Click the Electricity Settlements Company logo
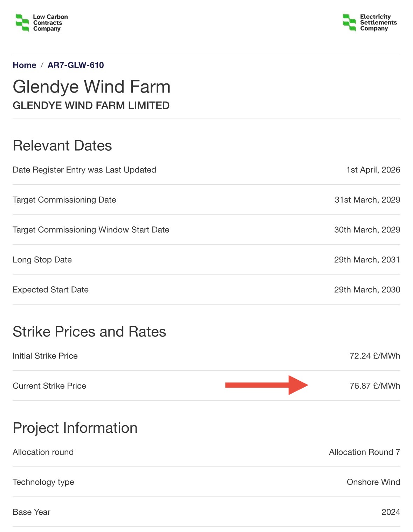The image size is (413, 532). 370,23
